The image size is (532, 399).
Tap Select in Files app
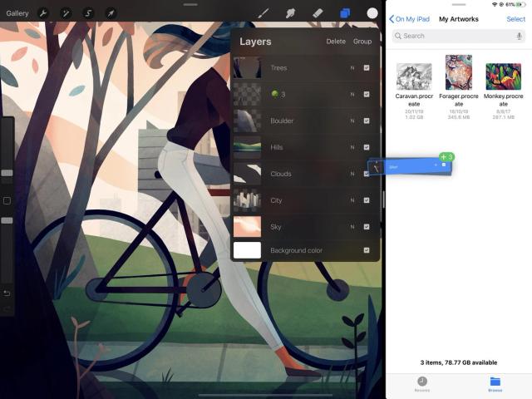click(515, 19)
